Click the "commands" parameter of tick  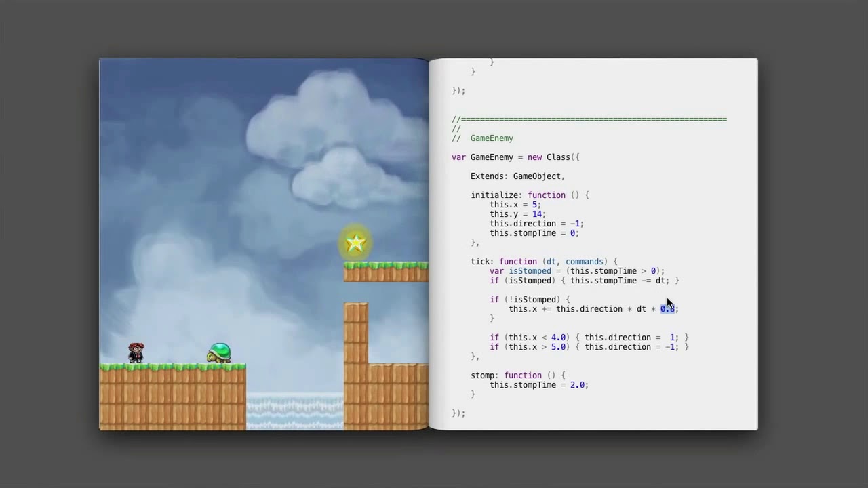click(584, 262)
